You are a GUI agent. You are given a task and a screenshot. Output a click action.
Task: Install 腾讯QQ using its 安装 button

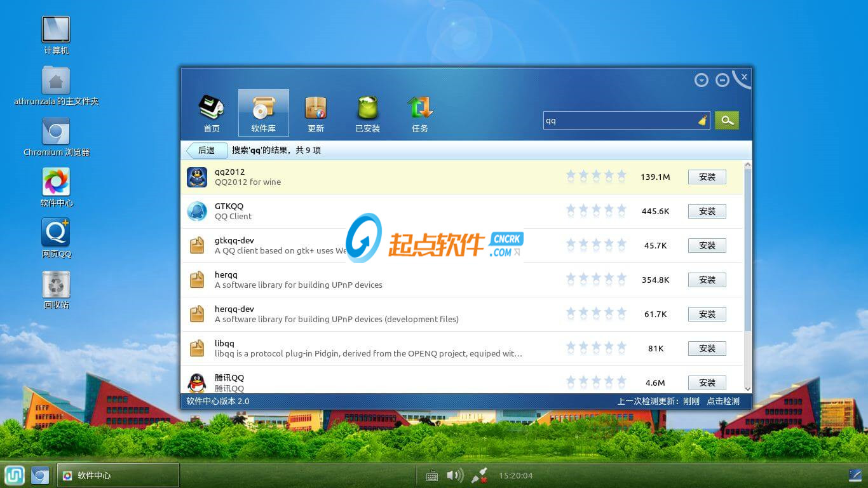click(707, 383)
